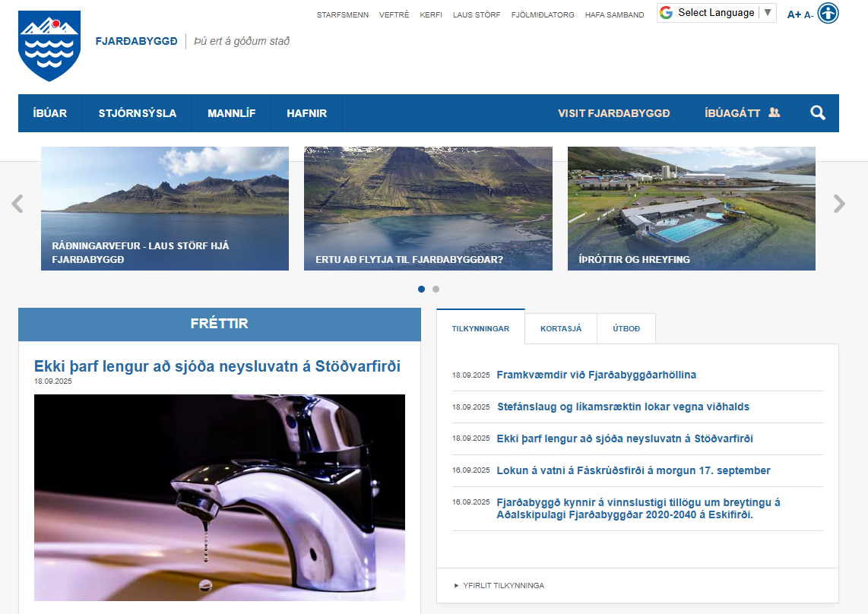The image size is (868, 614).
Task: Decrease text size with A-
Action: (809, 15)
